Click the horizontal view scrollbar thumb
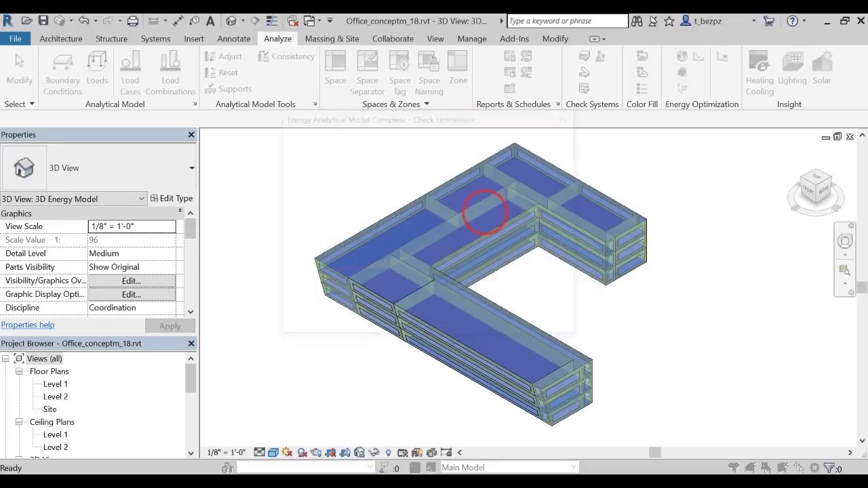This screenshot has height=488, width=868. click(x=655, y=452)
